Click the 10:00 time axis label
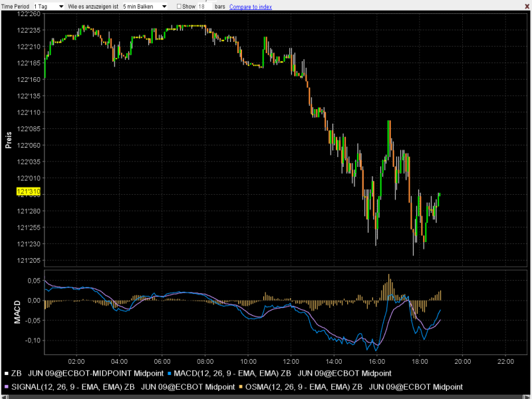The height and width of the screenshot is (399, 532). point(248,362)
